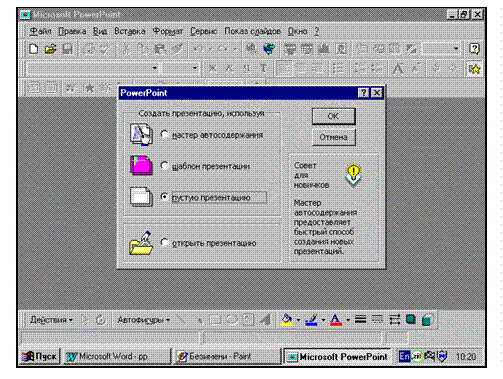Click the Shadow effect icon
Image resolution: width=503 pixels, height=379 pixels.
pos(411,320)
